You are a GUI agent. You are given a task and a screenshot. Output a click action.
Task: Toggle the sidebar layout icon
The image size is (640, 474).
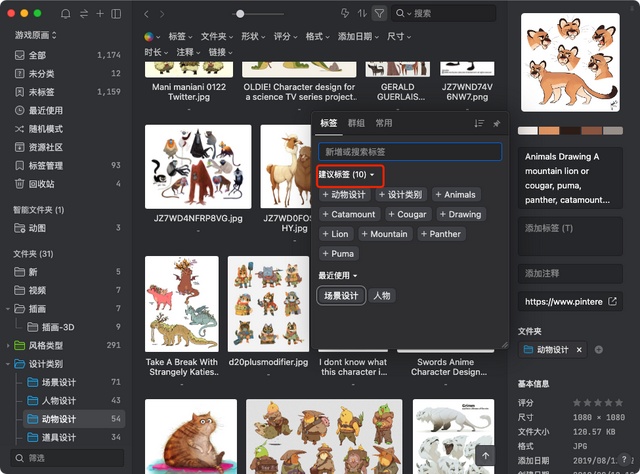coord(116,13)
